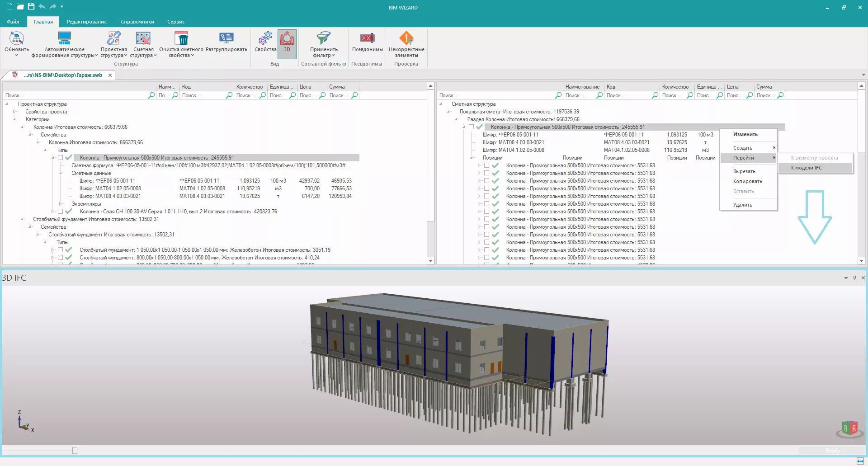Open Создать submenu in context menu
The image size is (868, 466).
coord(748,148)
